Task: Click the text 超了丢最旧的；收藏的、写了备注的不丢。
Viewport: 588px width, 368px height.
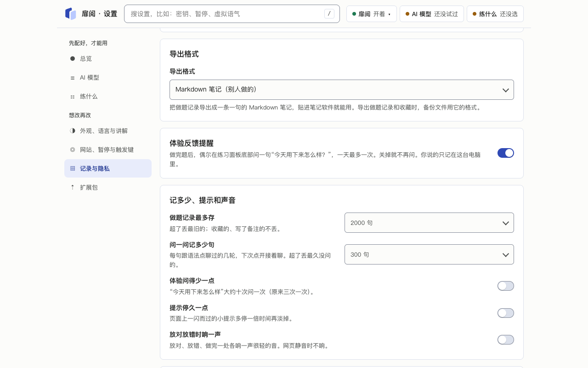Action: (x=226, y=229)
